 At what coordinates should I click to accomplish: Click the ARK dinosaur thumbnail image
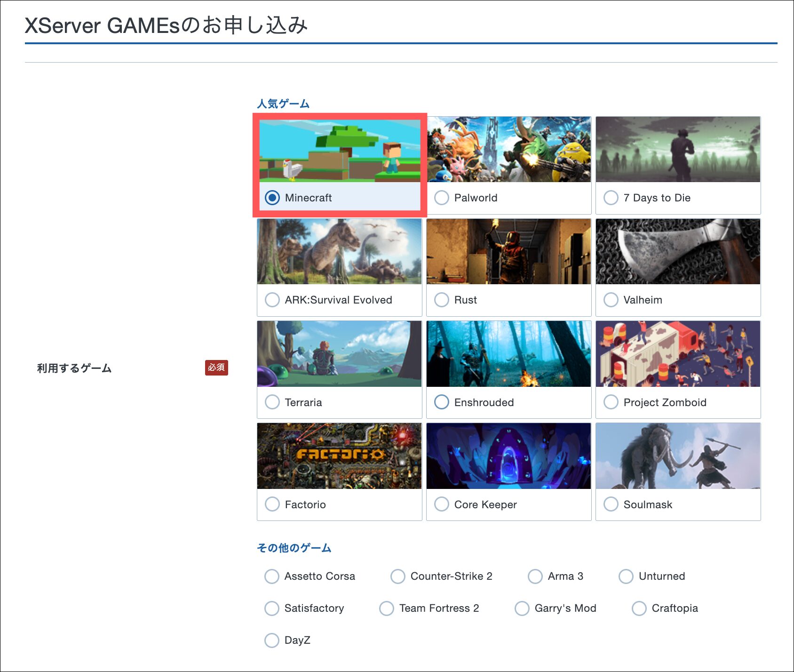coord(339,251)
